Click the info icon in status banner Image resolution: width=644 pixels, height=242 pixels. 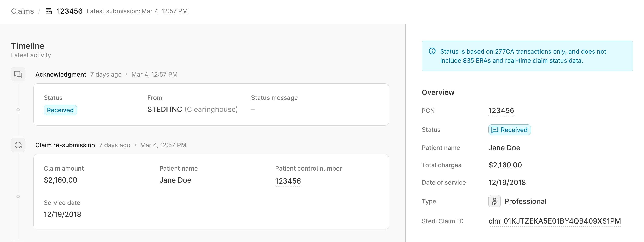click(432, 51)
